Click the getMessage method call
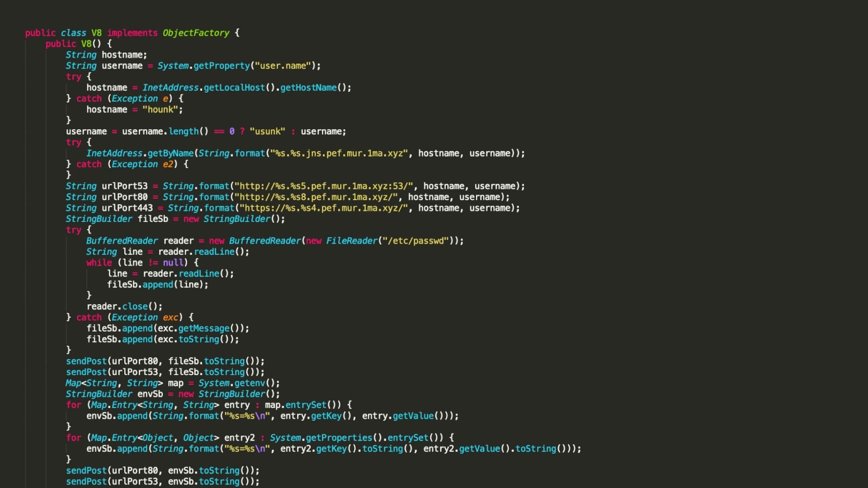This screenshot has height=488, width=868. 203,328
